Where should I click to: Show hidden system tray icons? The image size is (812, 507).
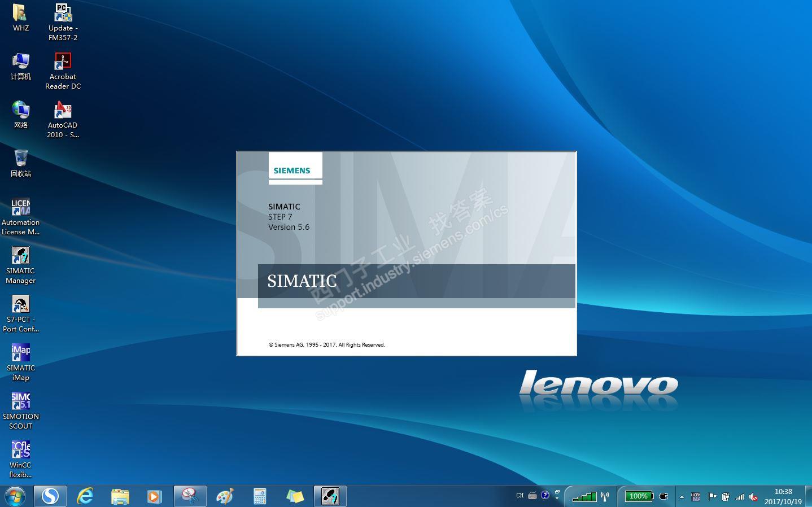[x=682, y=497]
